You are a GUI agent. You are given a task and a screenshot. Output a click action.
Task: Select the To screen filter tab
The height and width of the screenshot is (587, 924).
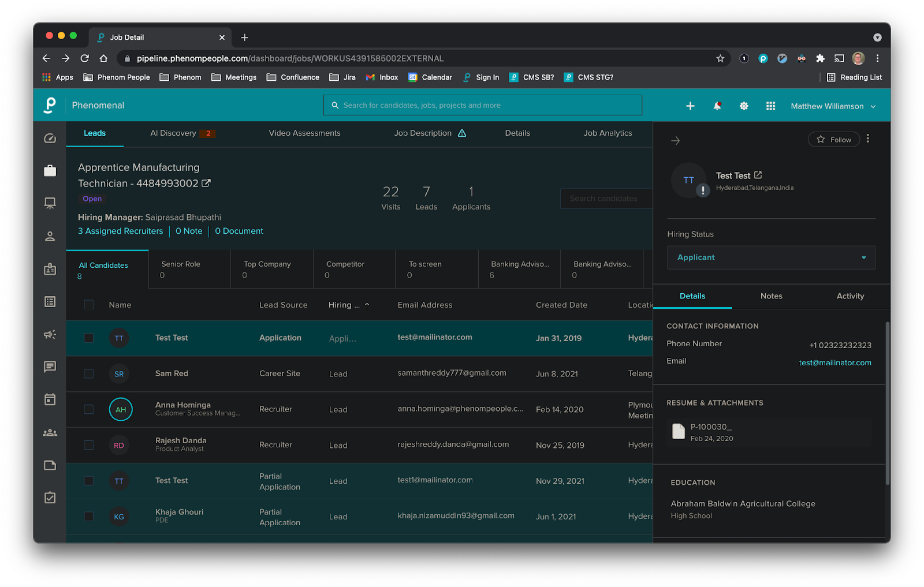pyautogui.click(x=437, y=269)
